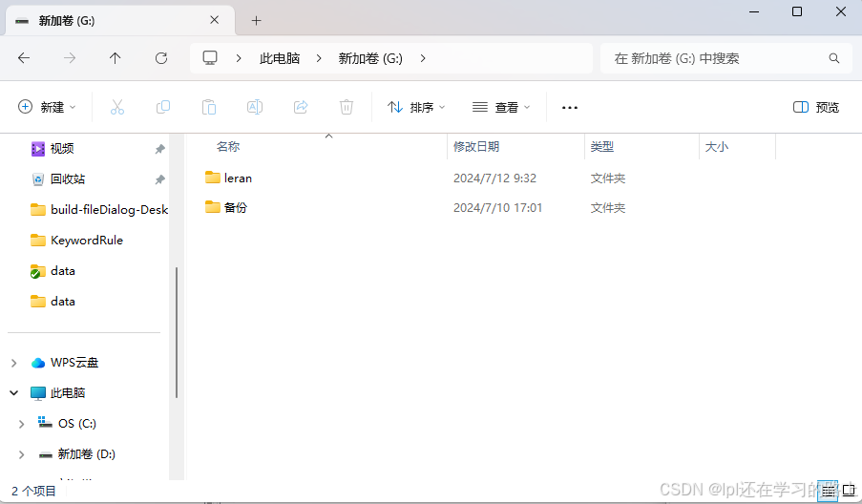Open the 新建 dropdown
This screenshot has width=862, height=504.
48,107
